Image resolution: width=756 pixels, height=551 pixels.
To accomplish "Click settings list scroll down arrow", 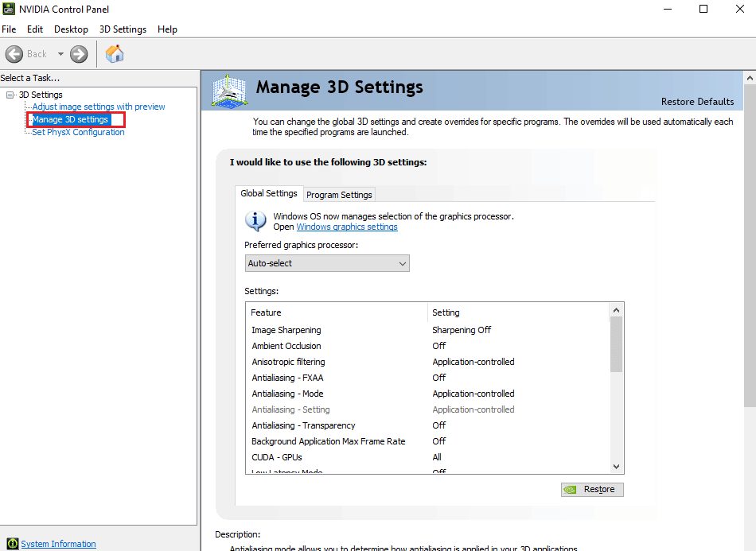I will pos(616,466).
